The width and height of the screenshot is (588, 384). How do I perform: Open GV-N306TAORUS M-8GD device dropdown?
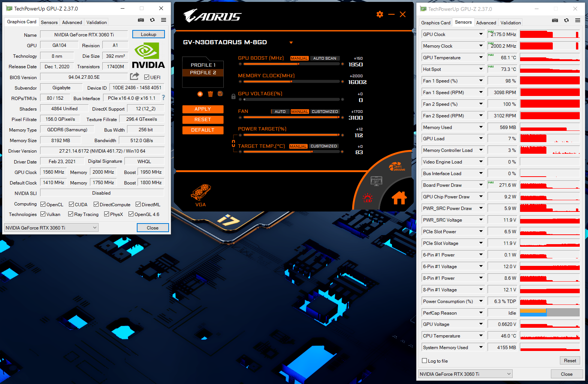[x=291, y=43]
